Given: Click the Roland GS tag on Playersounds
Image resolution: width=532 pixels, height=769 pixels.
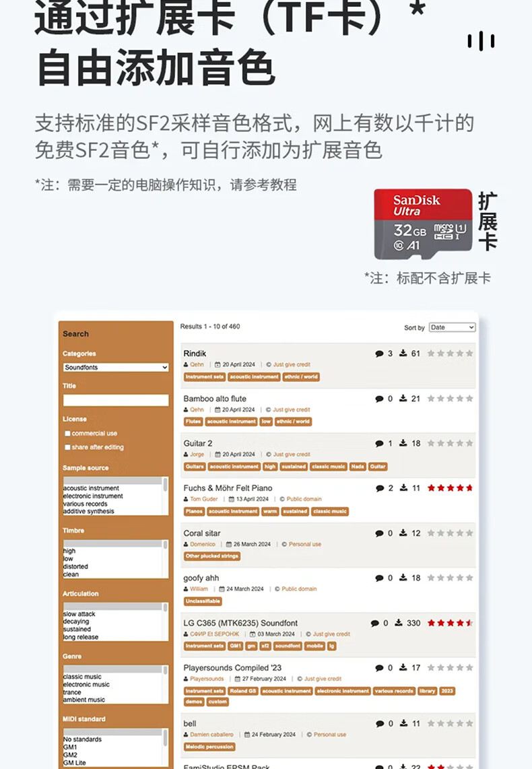Looking at the screenshot, I should (x=242, y=690).
